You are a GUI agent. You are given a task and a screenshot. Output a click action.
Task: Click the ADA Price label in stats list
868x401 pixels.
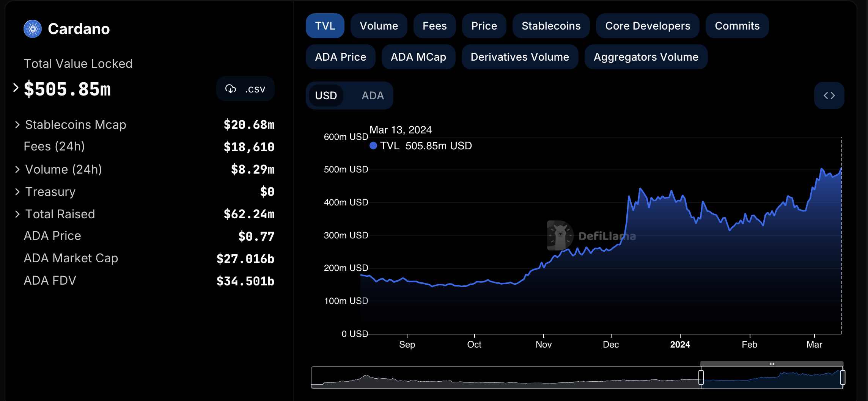52,236
